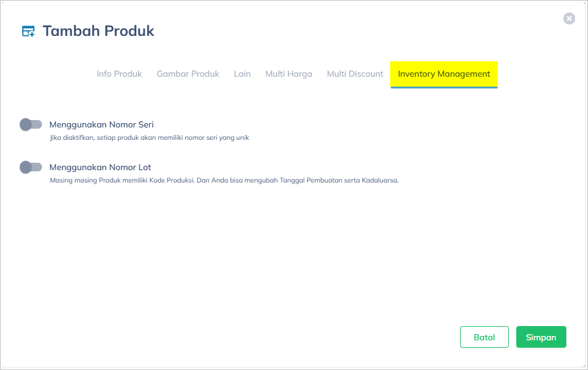This screenshot has height=370, width=588.
Task: Click the highlighted Inventory Management tab
Action: pos(444,74)
